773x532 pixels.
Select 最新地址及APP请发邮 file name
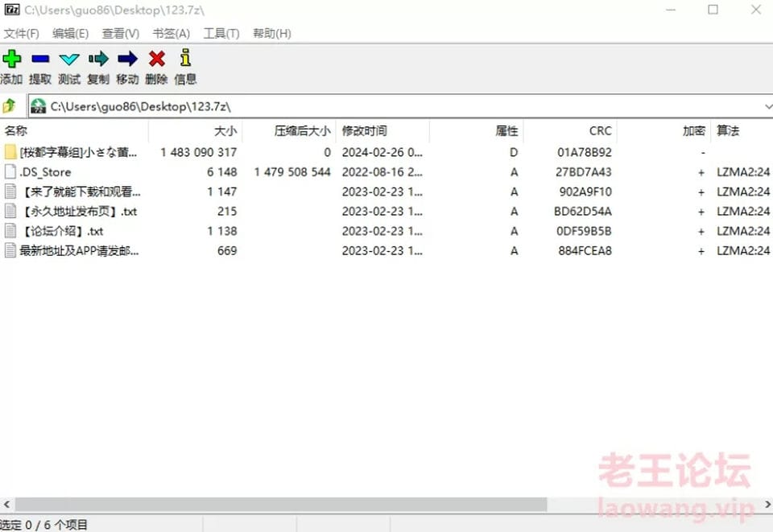click(x=80, y=251)
